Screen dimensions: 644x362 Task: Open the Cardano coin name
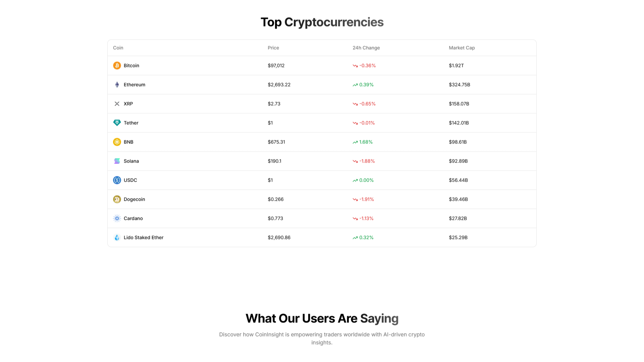(x=133, y=218)
